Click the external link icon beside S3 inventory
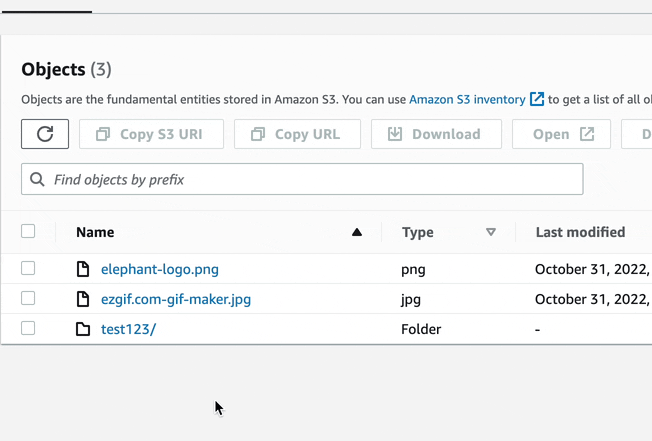Viewport: 652px width, 441px height. point(537,99)
